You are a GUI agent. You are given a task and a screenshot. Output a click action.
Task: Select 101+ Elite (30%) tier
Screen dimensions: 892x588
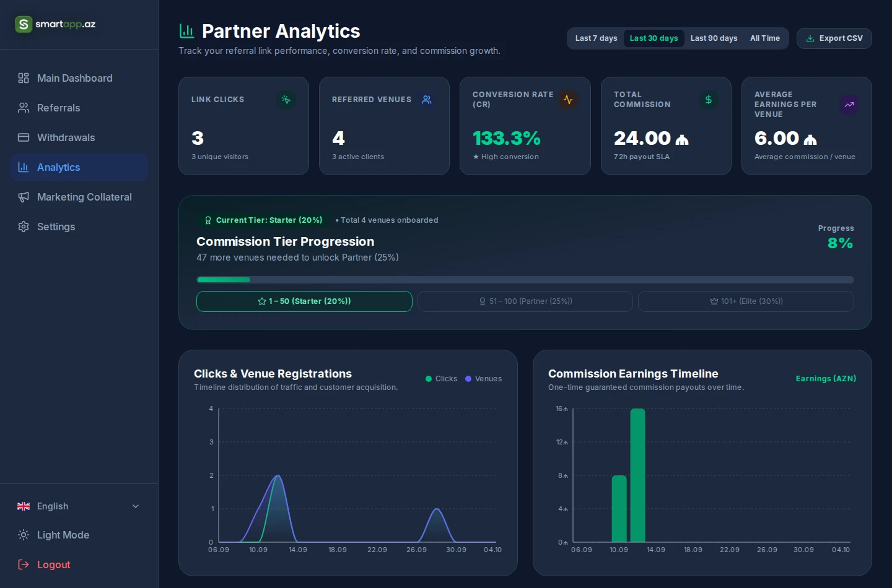746,301
